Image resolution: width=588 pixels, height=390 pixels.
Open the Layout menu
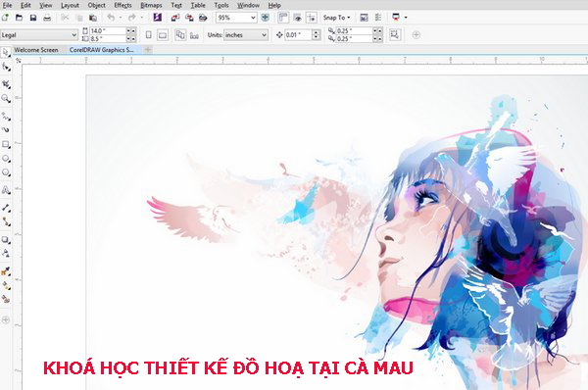pyautogui.click(x=70, y=5)
